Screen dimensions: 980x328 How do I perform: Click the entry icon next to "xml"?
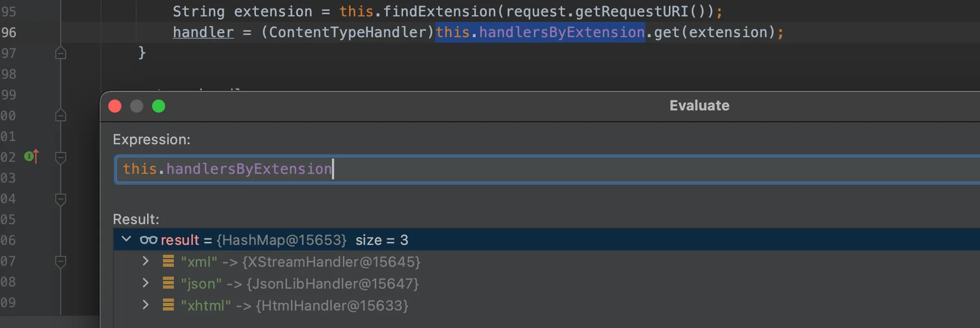point(168,261)
